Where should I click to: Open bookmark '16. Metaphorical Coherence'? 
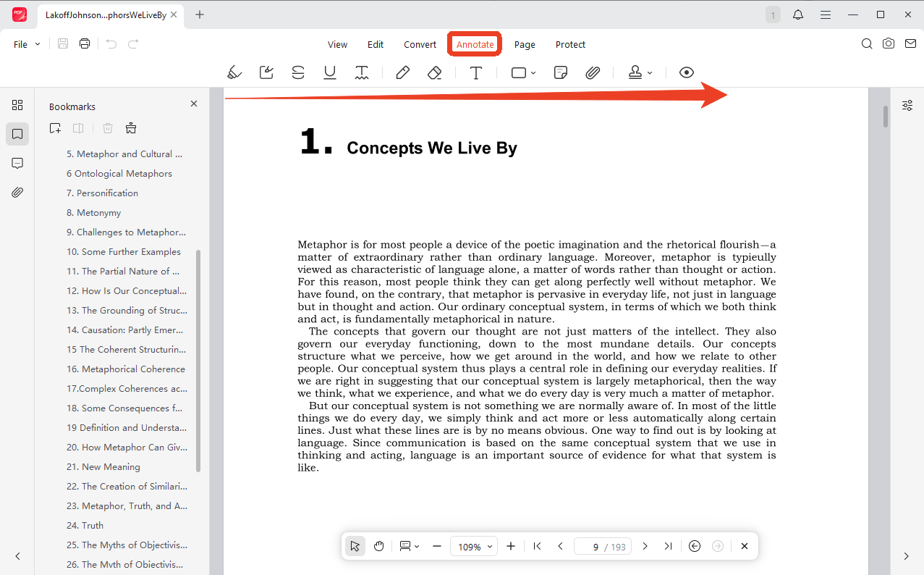click(x=126, y=369)
